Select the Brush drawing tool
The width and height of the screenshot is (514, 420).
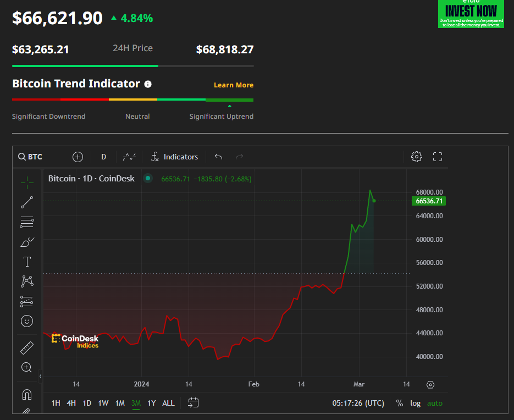point(27,242)
